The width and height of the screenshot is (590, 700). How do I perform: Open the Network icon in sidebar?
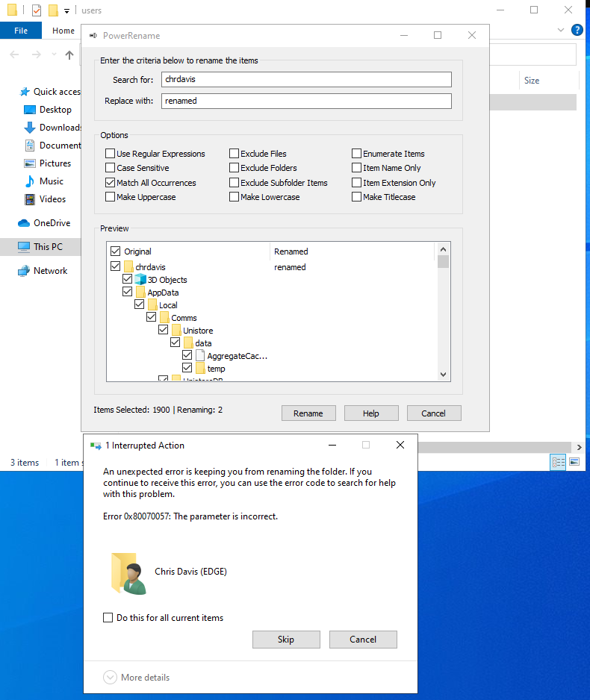tap(24, 271)
